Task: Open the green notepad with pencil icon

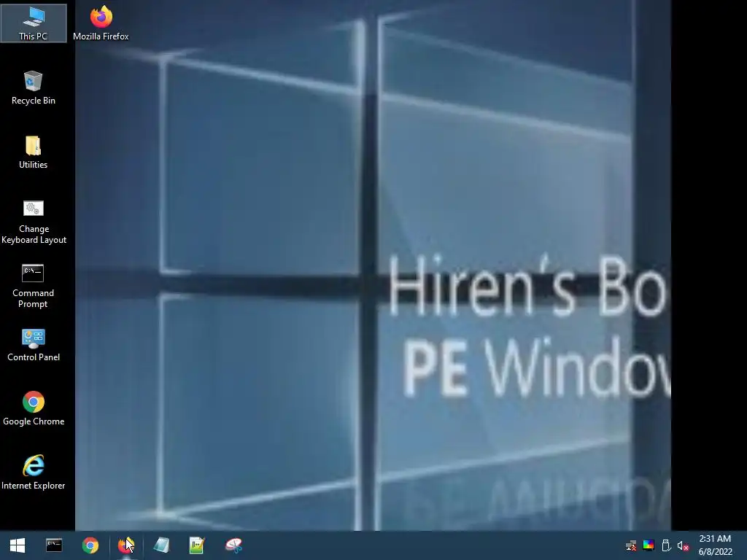Action: tap(197, 545)
